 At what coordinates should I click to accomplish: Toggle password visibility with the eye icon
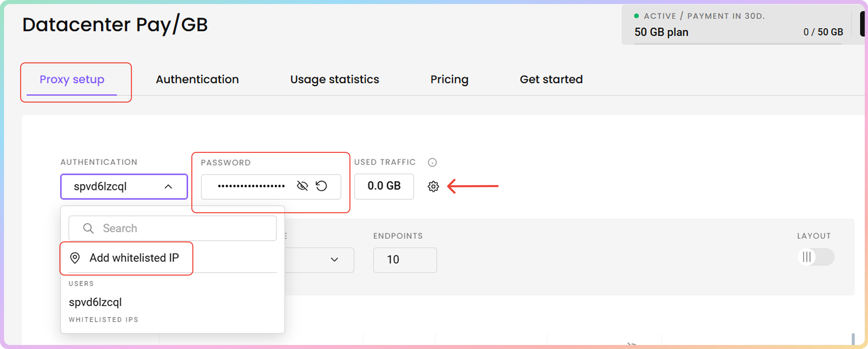302,186
